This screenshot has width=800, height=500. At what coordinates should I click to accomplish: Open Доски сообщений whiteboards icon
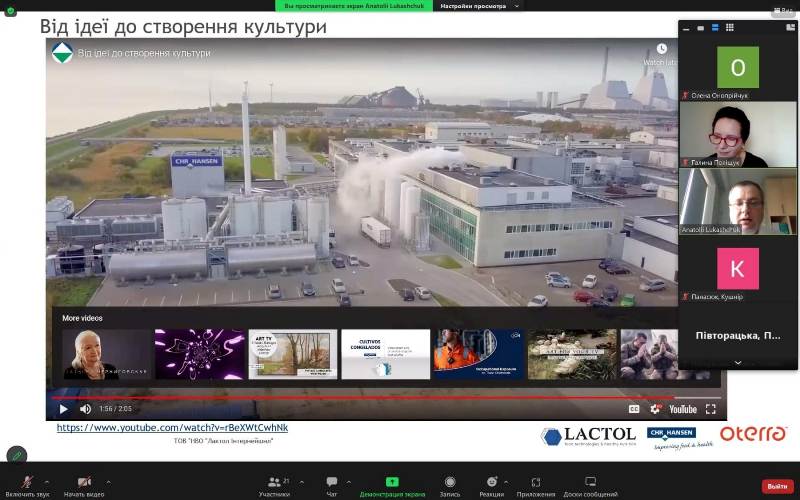(590, 484)
